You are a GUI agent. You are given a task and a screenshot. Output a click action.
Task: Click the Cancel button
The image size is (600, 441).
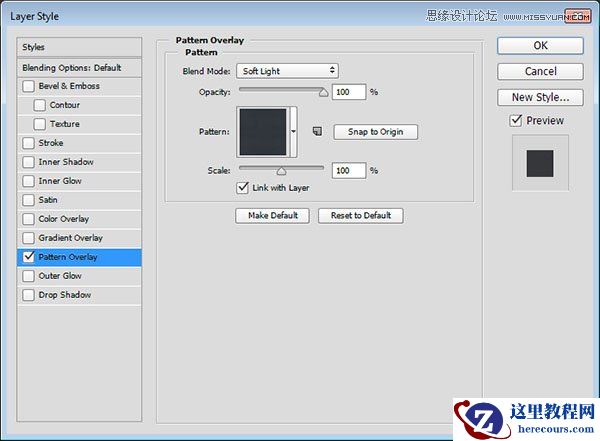click(x=540, y=72)
